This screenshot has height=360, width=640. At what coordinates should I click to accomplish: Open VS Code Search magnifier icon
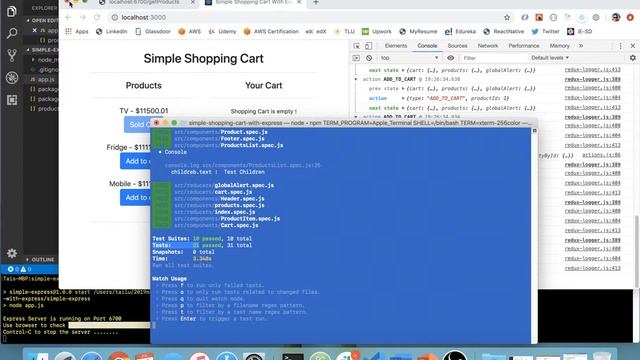pyautogui.click(x=11, y=33)
